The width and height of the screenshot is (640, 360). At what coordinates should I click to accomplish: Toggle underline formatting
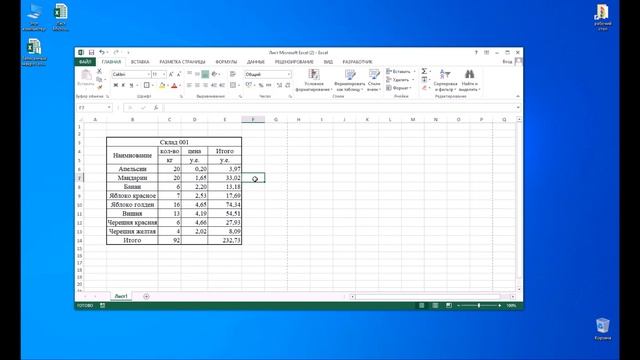coord(131,85)
